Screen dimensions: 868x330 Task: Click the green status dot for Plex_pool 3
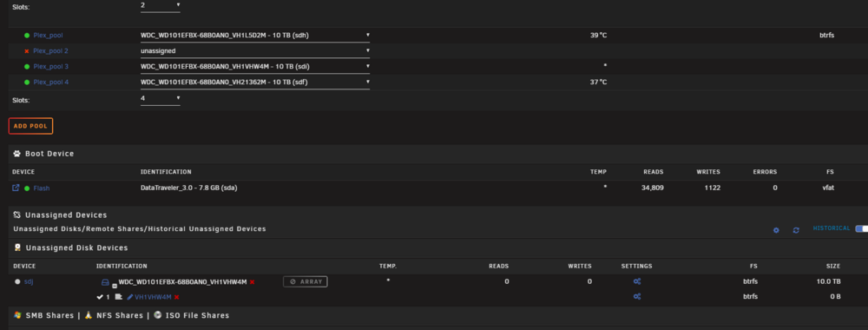[x=27, y=67]
